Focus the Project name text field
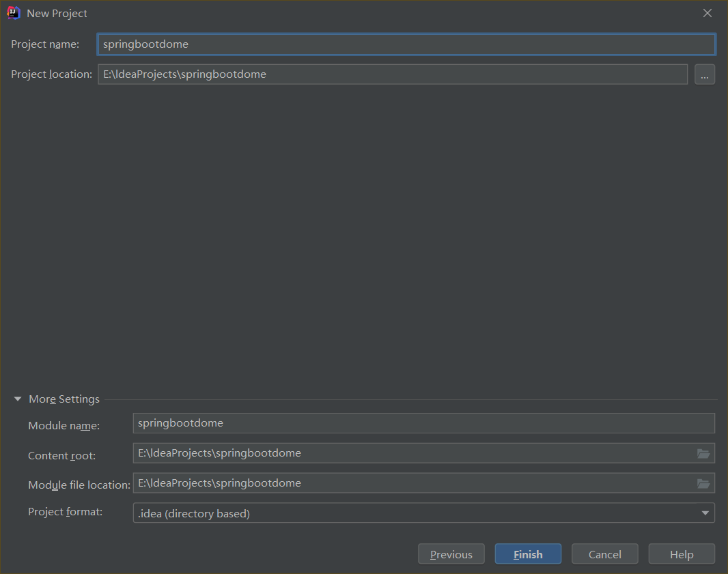 406,44
